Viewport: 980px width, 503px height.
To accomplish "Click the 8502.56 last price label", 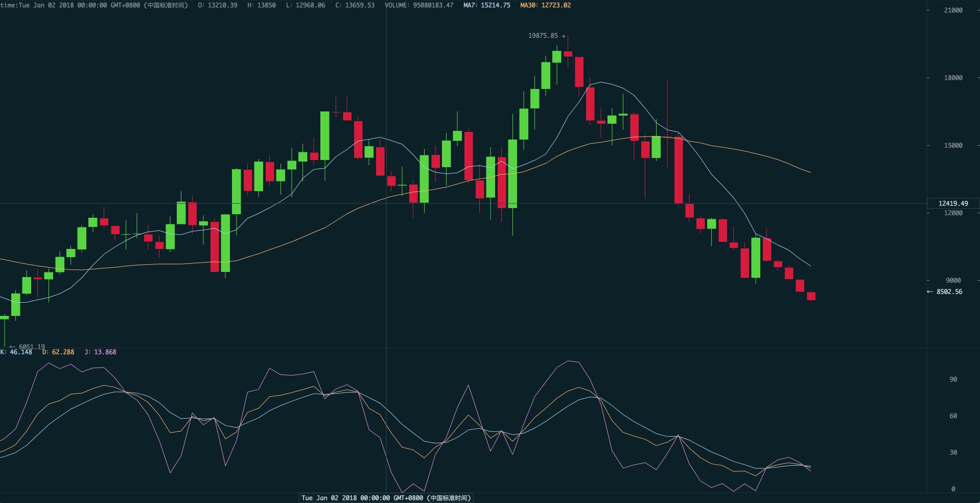I will click(x=945, y=292).
